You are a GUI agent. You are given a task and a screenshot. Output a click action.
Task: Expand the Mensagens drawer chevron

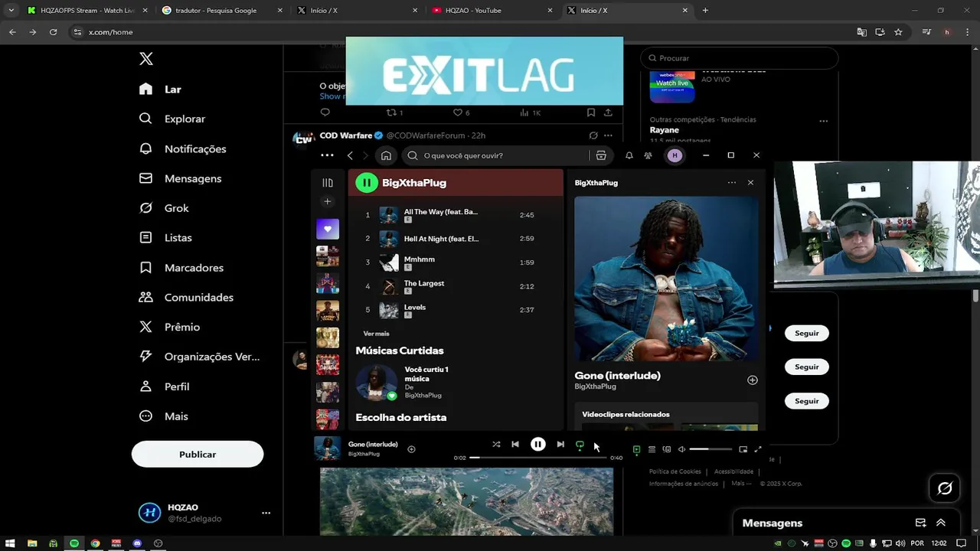click(941, 523)
